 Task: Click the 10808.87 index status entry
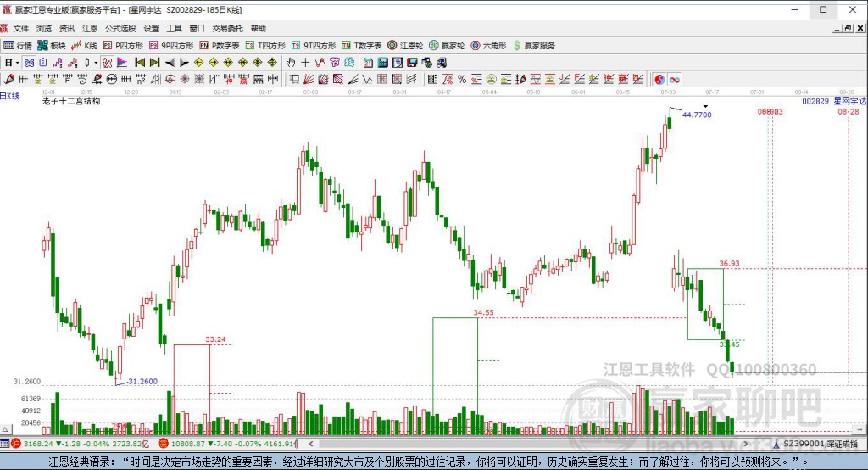[x=227, y=444]
